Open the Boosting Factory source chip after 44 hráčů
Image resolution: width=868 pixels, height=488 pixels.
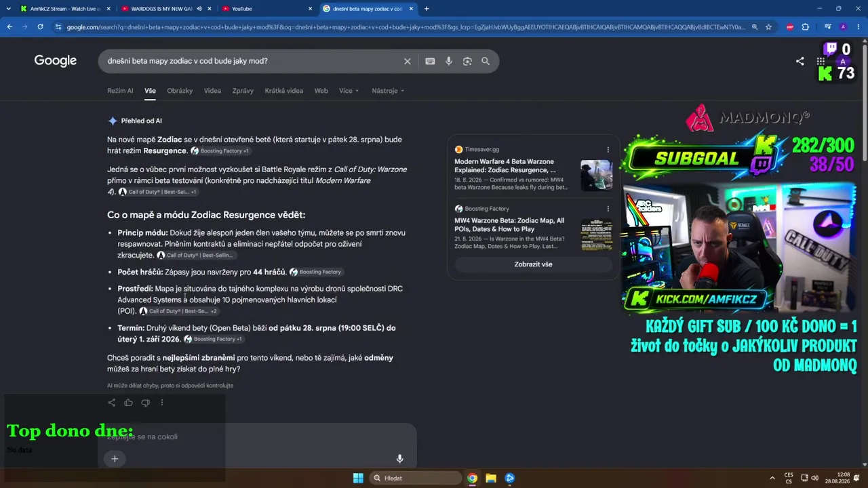point(316,272)
